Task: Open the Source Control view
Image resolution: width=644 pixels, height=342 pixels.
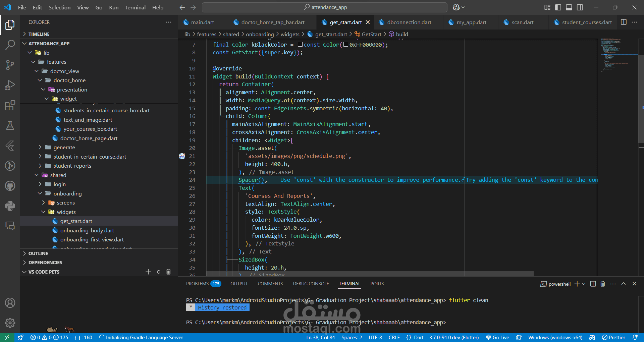Action: point(10,65)
